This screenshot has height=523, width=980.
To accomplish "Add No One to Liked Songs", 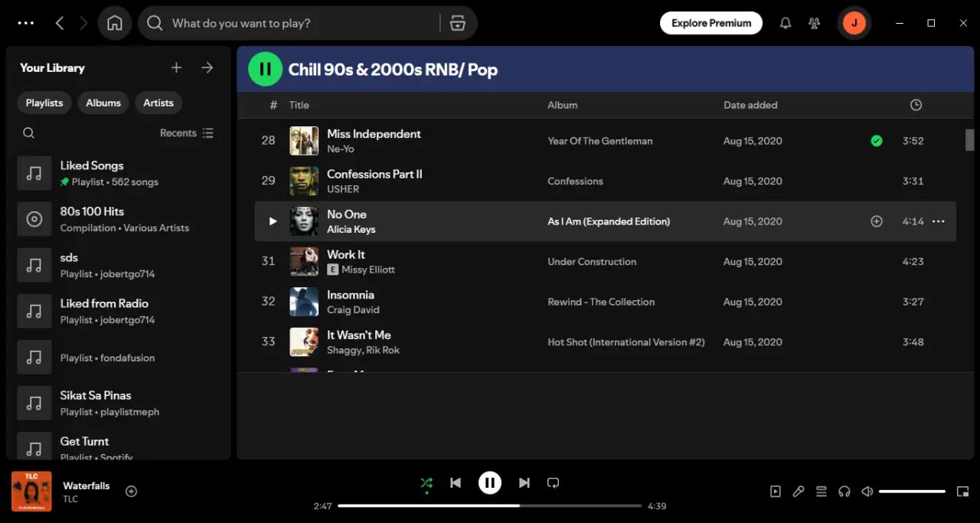I will point(877,221).
